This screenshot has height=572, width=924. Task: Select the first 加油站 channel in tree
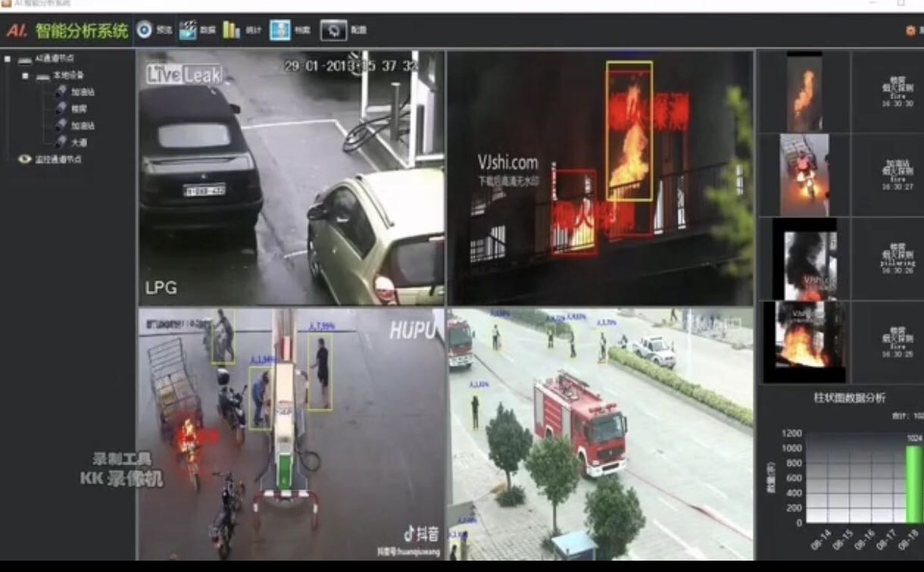tap(83, 92)
